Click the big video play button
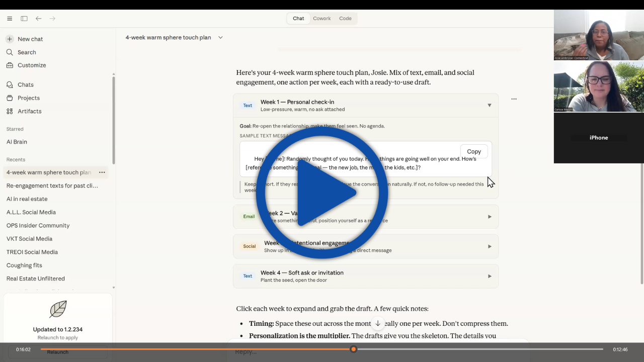 pyautogui.click(x=322, y=194)
